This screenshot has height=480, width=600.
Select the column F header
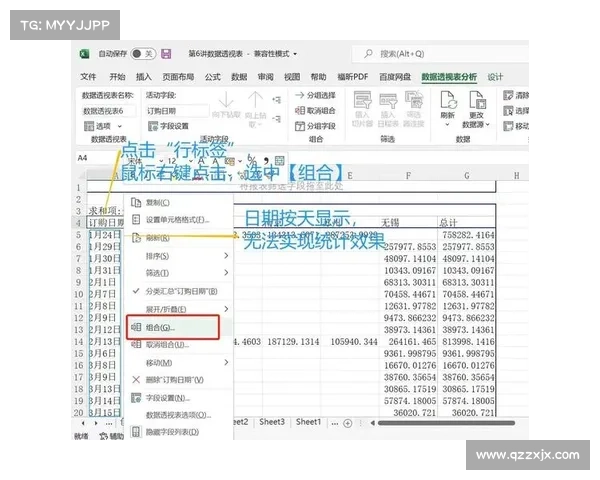click(408, 176)
